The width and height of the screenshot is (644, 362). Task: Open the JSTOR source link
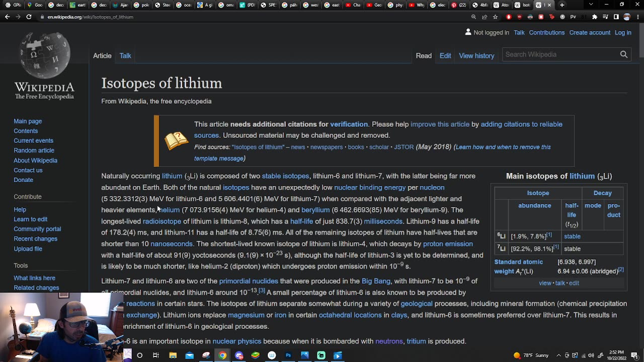click(x=404, y=147)
